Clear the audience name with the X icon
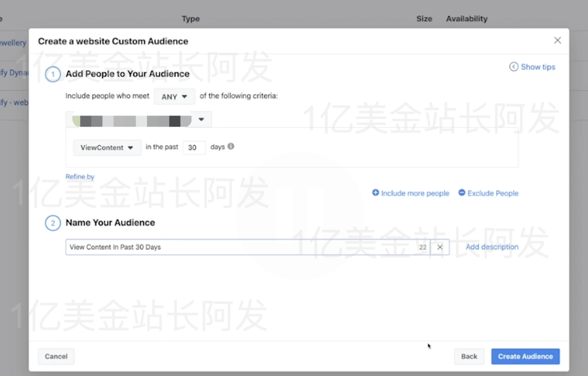 point(440,247)
